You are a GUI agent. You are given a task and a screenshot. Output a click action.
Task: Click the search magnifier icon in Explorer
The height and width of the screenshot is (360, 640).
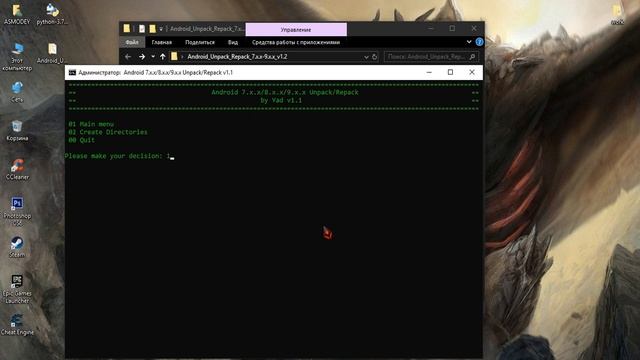pos(472,57)
